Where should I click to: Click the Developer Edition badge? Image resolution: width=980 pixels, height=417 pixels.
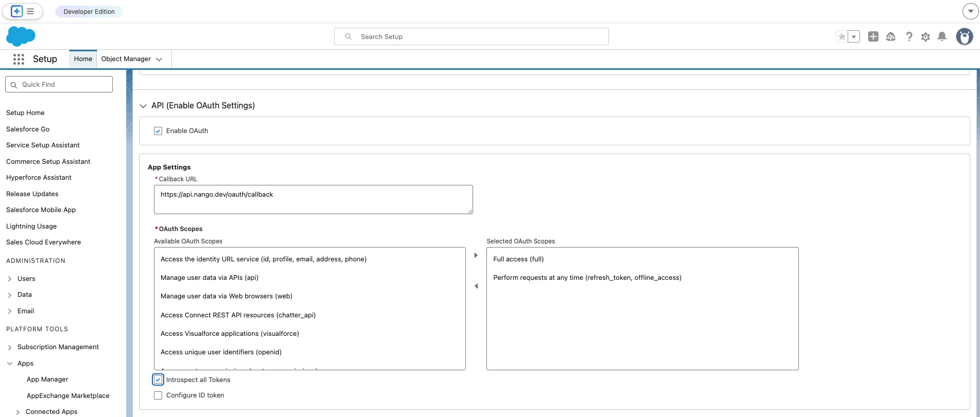[x=89, y=11]
